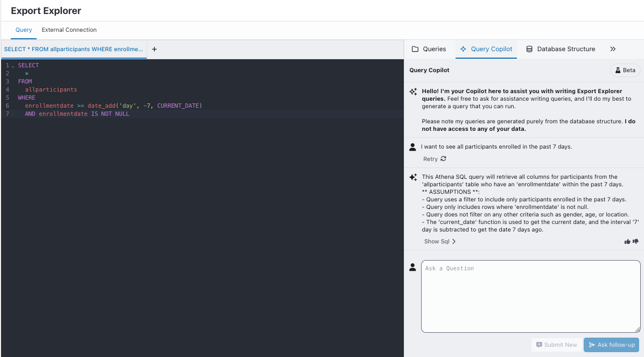The width and height of the screenshot is (644, 357).
Task: Click the thumbs down feedback icon
Action: [x=635, y=242]
